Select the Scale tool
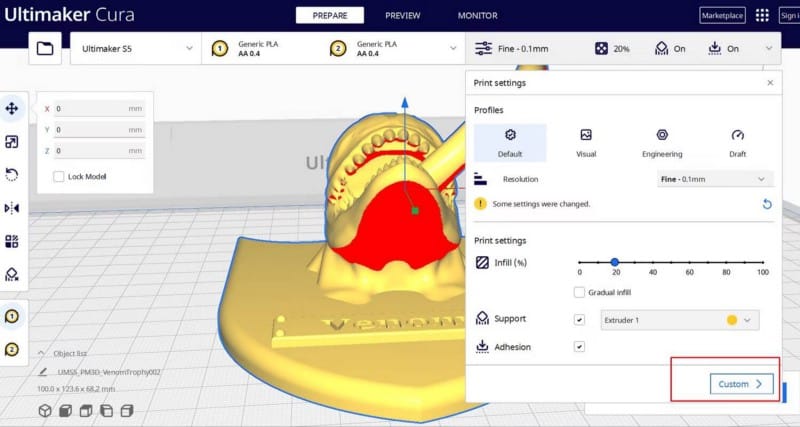Image resolution: width=800 pixels, height=427 pixels. pyautogui.click(x=12, y=142)
